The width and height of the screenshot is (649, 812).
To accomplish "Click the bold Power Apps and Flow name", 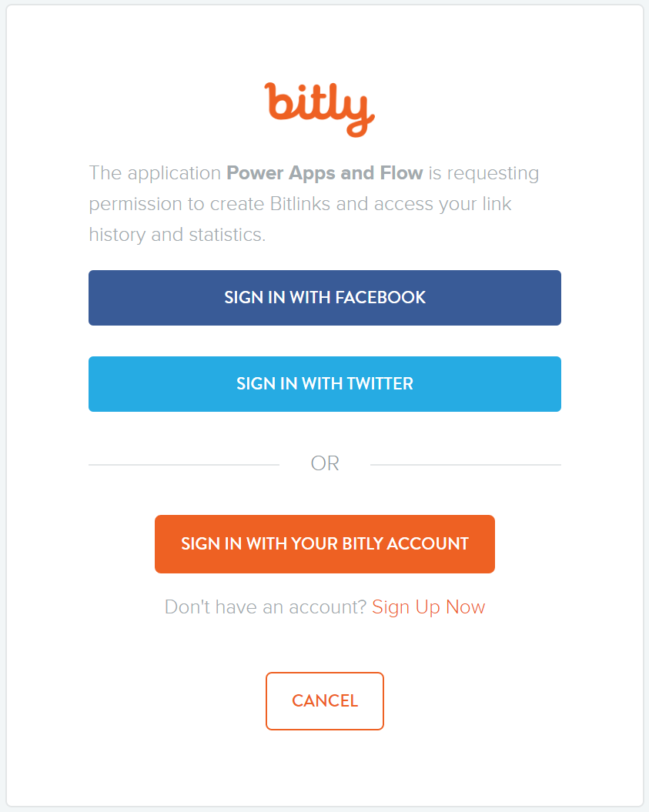I will tap(324, 172).
